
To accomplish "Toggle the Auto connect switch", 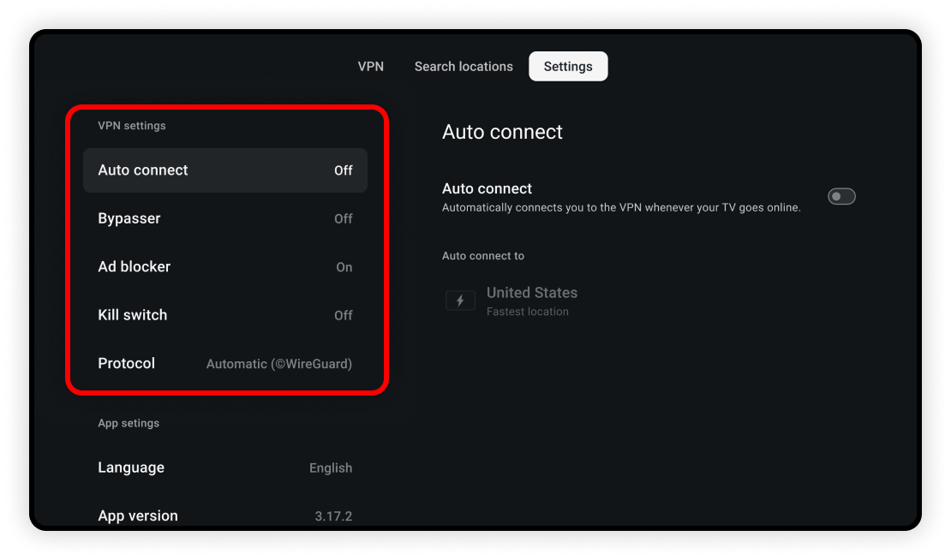I will (x=841, y=196).
